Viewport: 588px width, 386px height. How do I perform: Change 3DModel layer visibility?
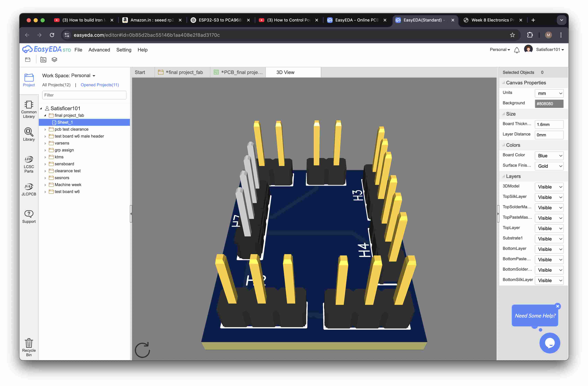coord(549,187)
